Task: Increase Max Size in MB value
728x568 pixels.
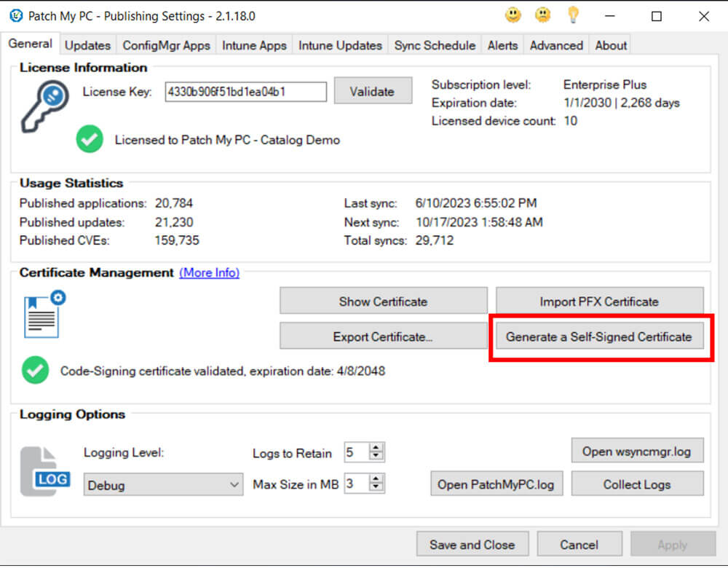Action: coord(376,479)
